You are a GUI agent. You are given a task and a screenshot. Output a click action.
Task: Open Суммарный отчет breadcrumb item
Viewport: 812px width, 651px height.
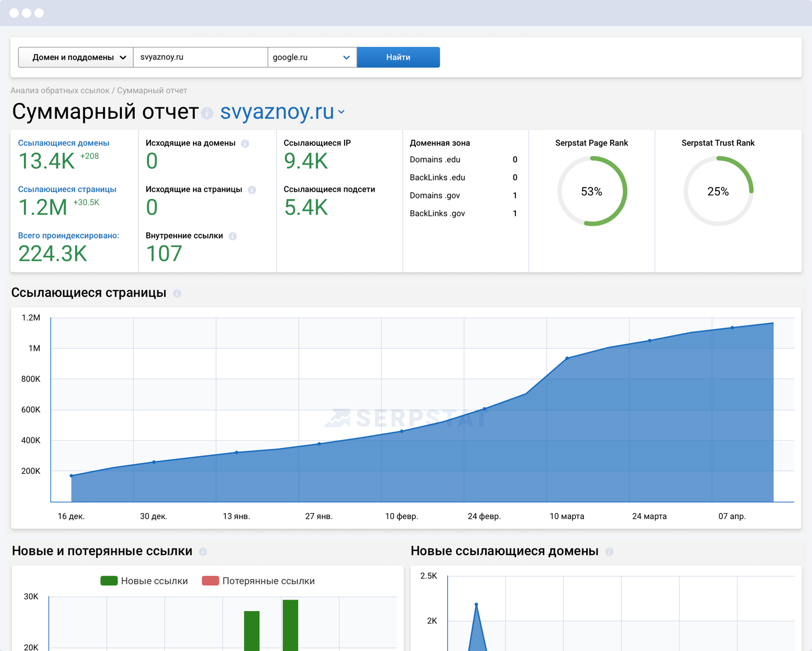[x=152, y=91]
